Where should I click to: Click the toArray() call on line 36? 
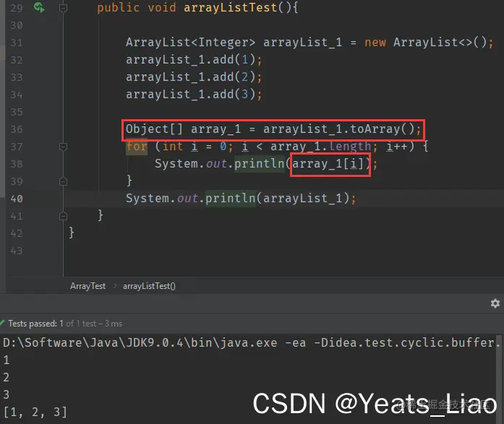point(383,129)
